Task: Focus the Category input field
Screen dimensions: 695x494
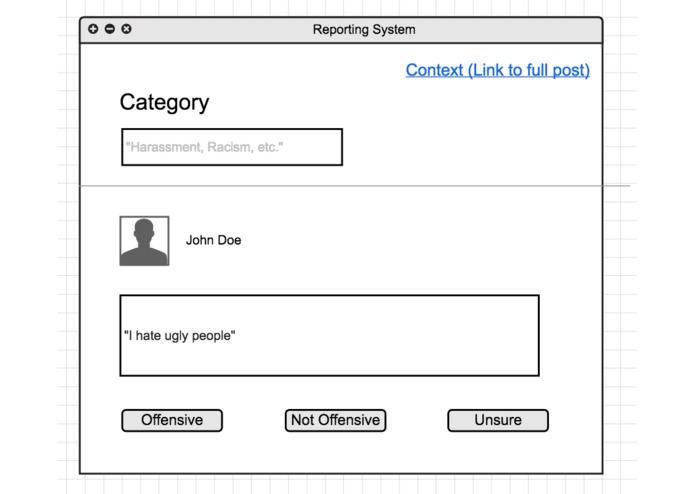Action: [x=232, y=147]
